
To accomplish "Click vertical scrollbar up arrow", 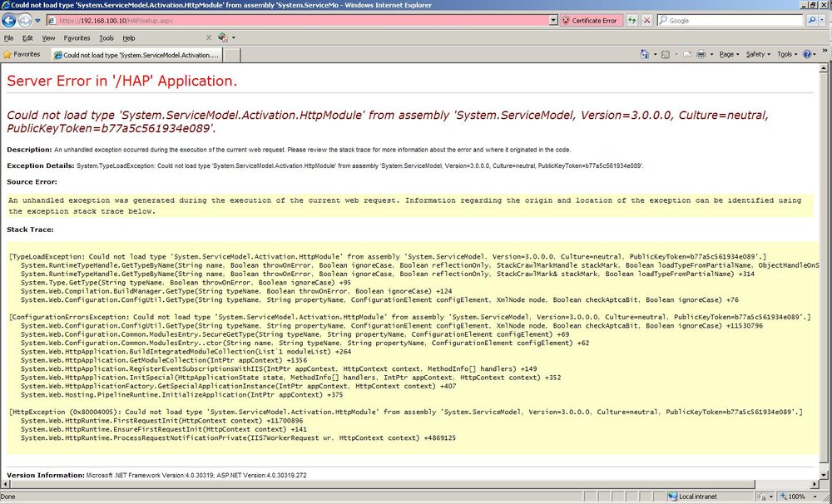I will [824, 68].
